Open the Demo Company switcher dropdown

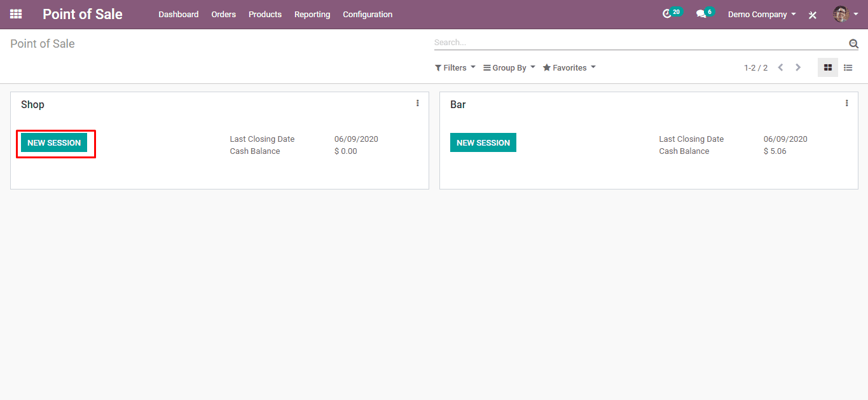762,14
